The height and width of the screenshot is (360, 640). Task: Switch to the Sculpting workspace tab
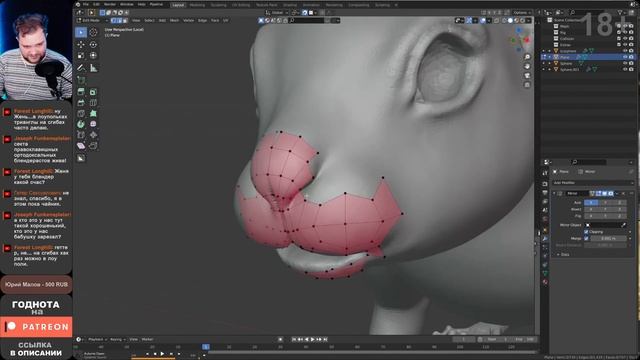coord(218,5)
